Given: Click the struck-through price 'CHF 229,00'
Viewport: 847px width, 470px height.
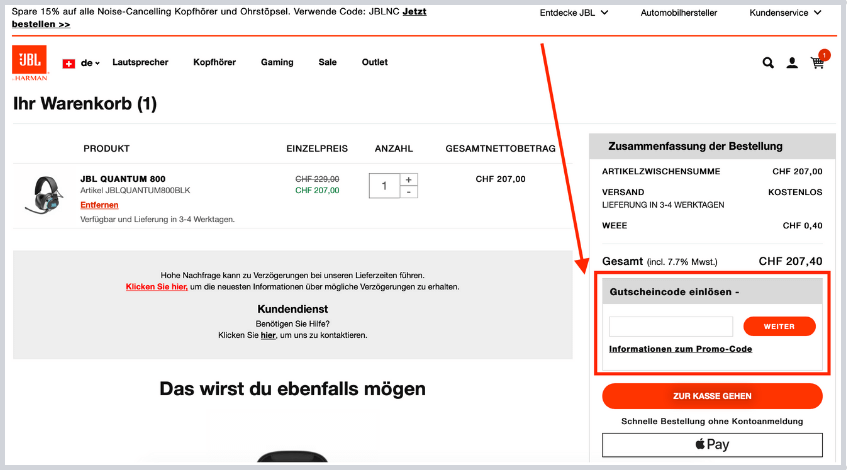Looking at the screenshot, I should [x=317, y=179].
